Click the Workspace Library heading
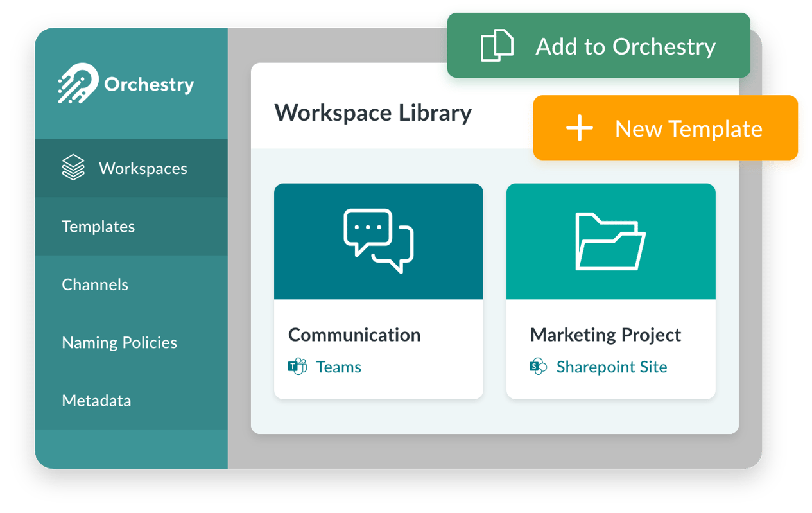Viewport: 812px width, 513px height. tap(373, 113)
